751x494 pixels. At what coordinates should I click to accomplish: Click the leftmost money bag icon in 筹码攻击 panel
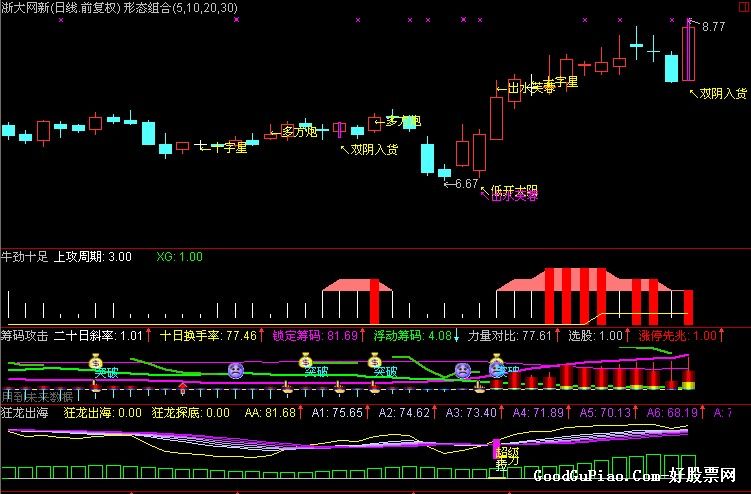pyautogui.click(x=96, y=361)
